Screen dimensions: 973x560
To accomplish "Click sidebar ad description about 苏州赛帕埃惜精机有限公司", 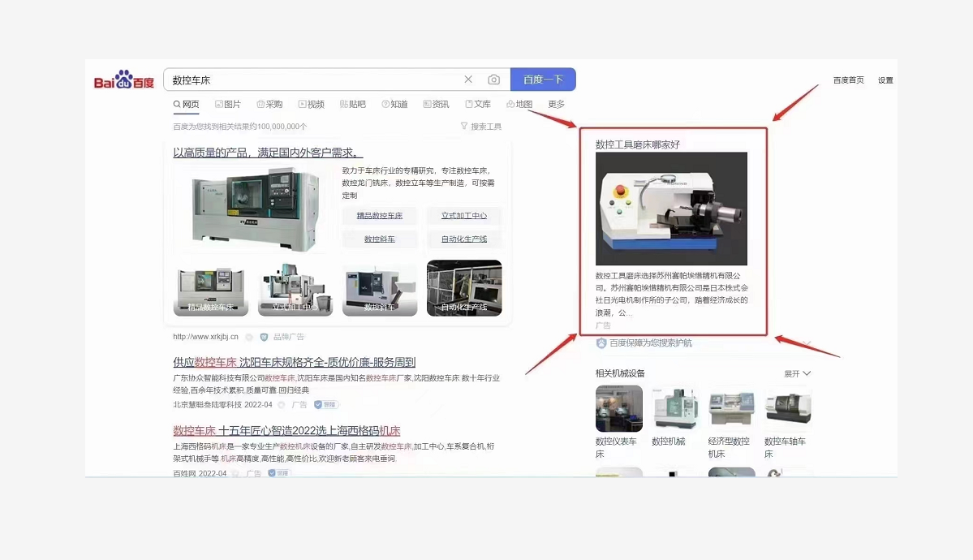I will click(671, 294).
